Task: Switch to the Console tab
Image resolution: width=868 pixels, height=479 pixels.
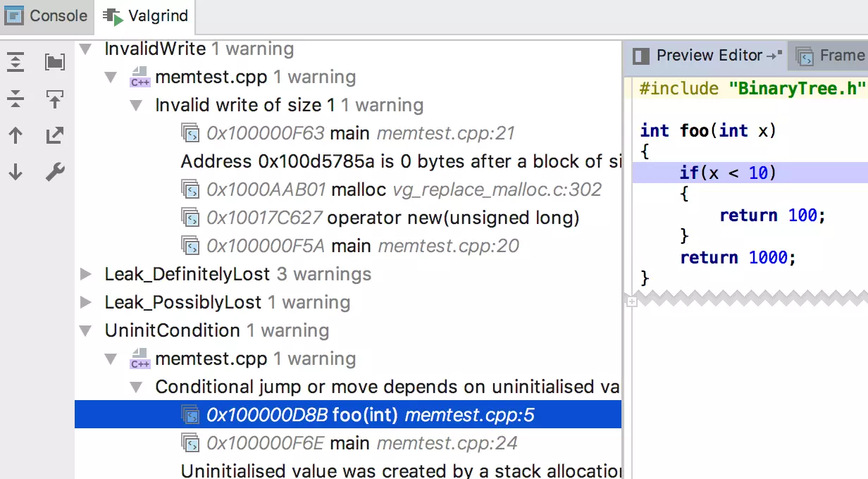Action: click(47, 15)
